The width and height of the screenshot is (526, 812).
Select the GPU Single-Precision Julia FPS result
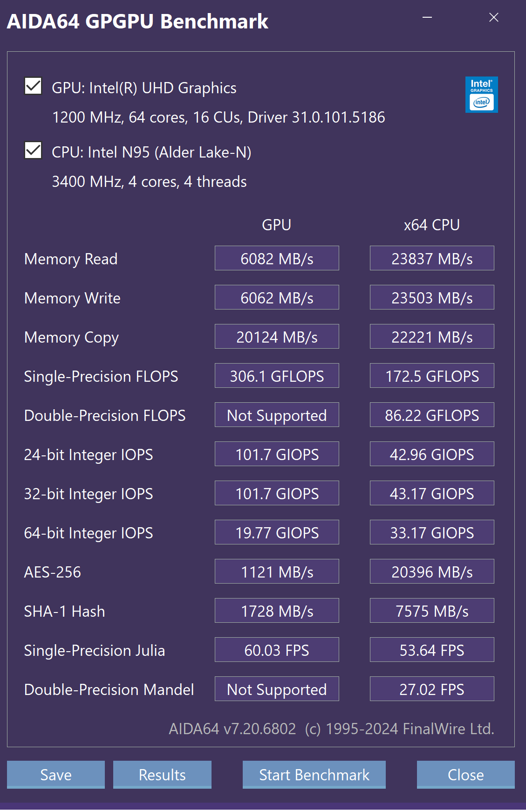click(277, 650)
